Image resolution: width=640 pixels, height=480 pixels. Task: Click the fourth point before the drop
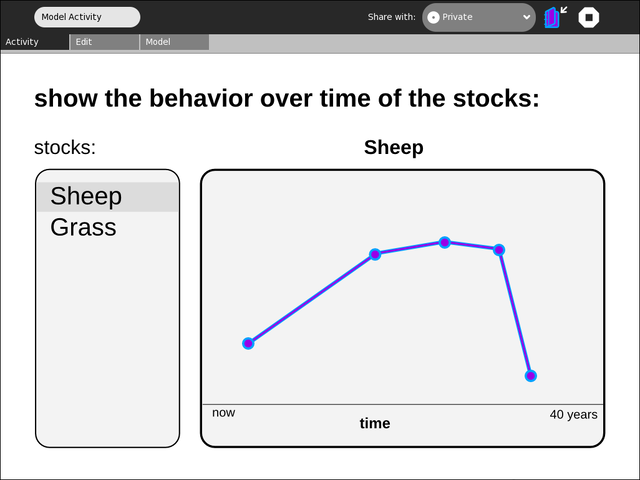tap(499, 249)
